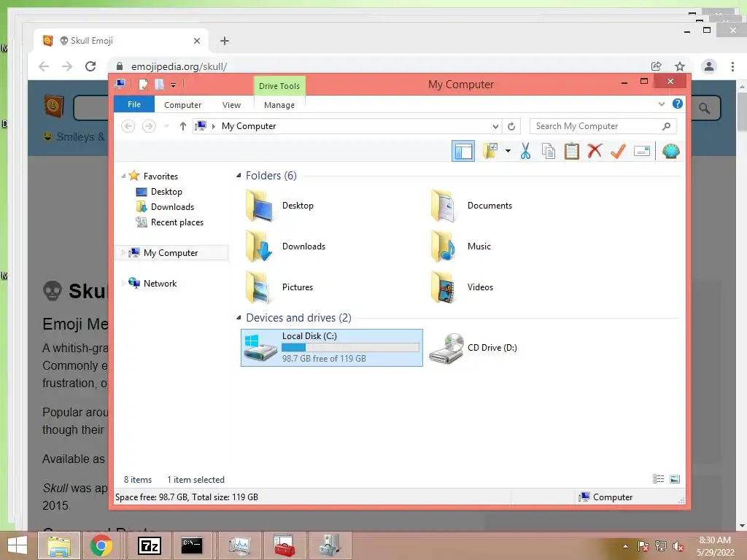Select the Music folder icon
The image size is (747, 560).
(444, 246)
